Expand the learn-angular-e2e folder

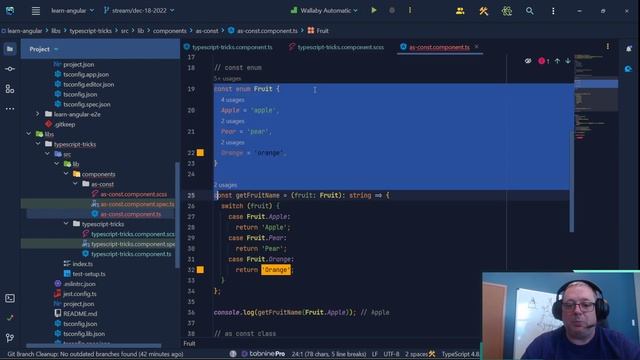(x=38, y=114)
